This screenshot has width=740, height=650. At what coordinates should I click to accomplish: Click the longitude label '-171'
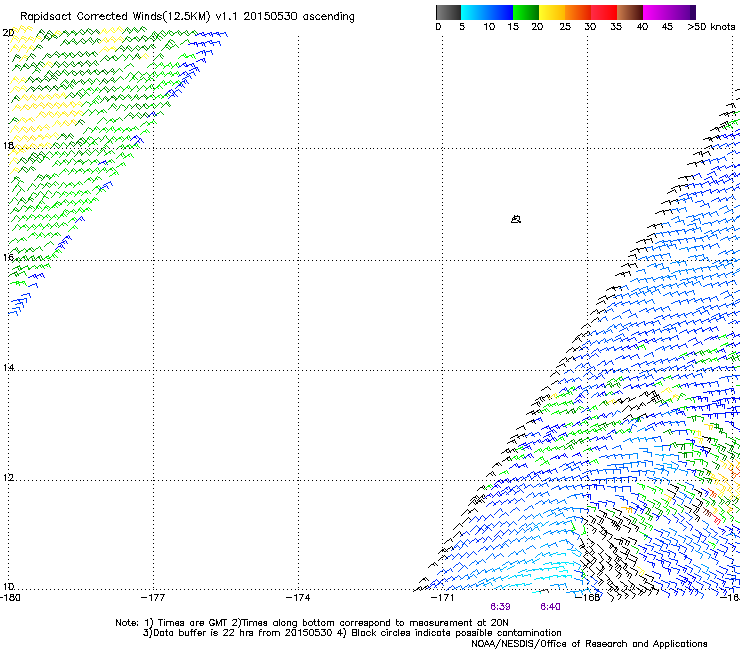[x=443, y=598]
